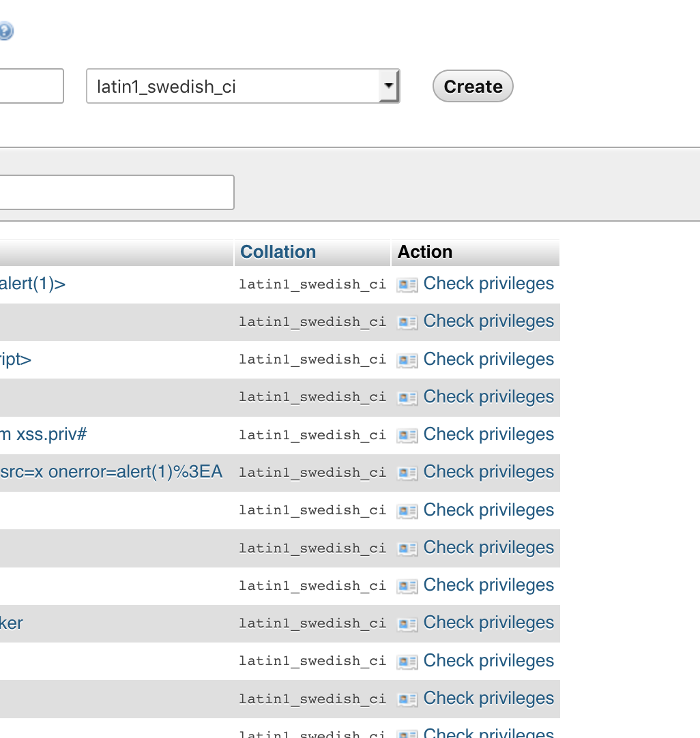Click the privileges icon on the last visible row

pos(407,734)
